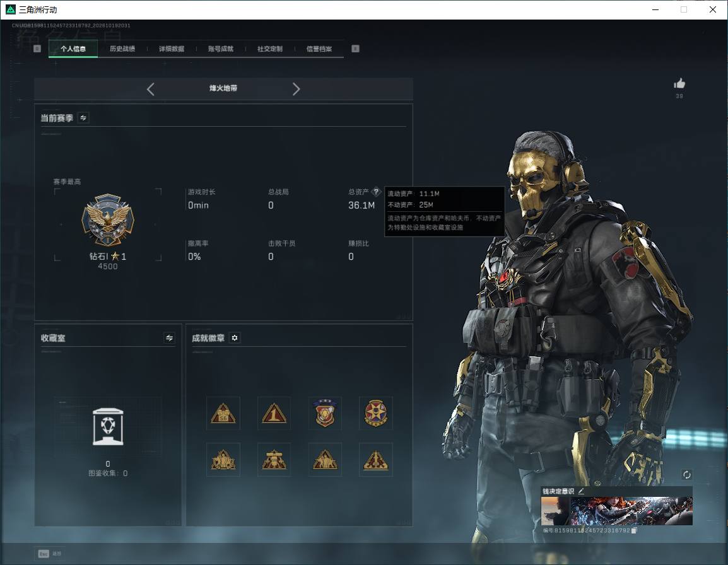Click the 赛季最高 label
Image resolution: width=728 pixels, height=565 pixels.
point(68,182)
